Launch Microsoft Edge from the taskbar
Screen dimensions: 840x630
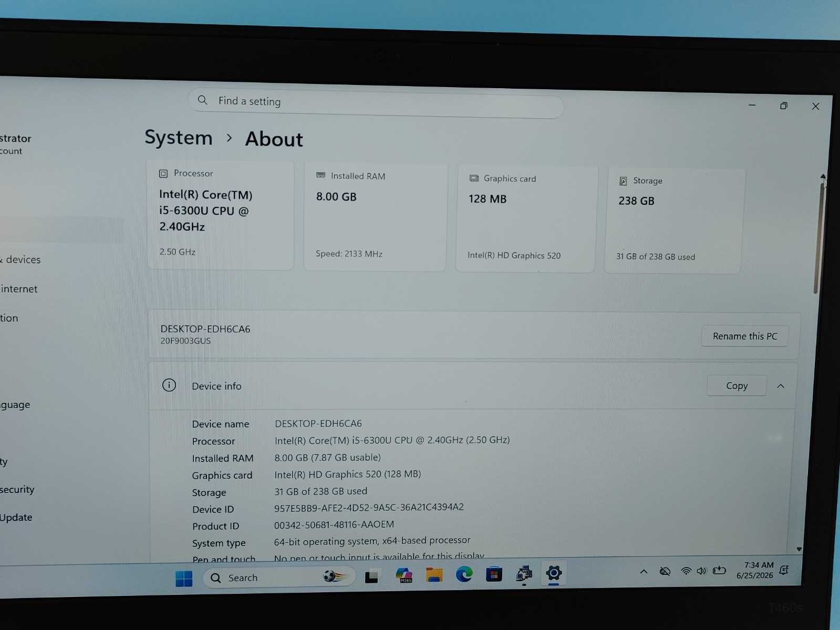coord(464,574)
